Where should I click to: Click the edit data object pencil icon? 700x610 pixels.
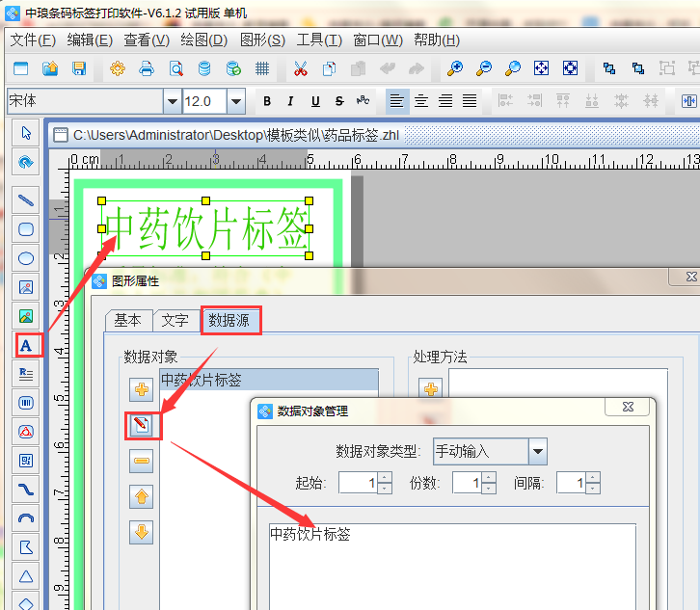click(142, 425)
